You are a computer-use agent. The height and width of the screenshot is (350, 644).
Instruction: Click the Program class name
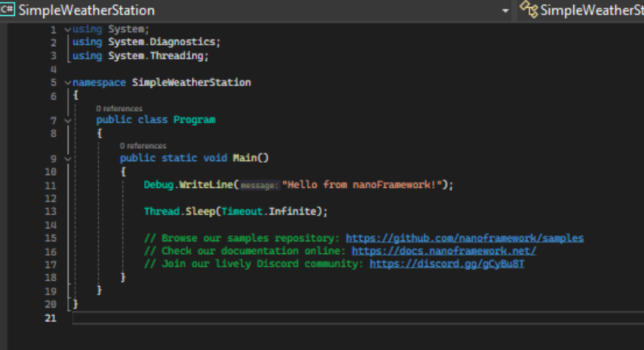pos(194,120)
